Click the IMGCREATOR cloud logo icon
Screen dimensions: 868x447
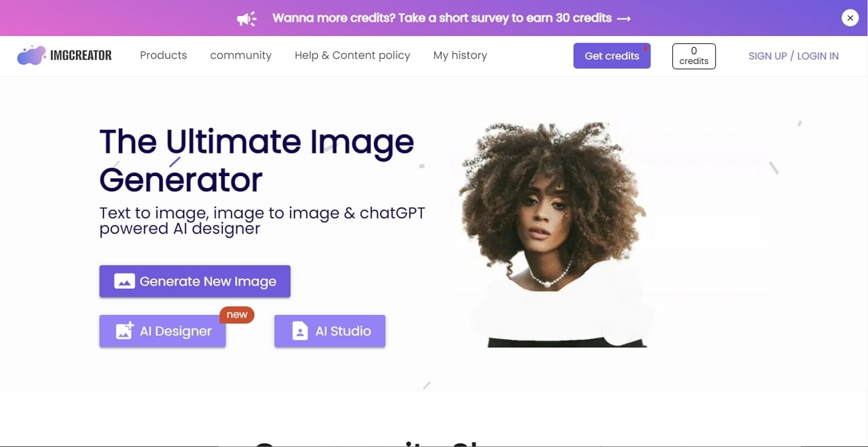pos(31,55)
